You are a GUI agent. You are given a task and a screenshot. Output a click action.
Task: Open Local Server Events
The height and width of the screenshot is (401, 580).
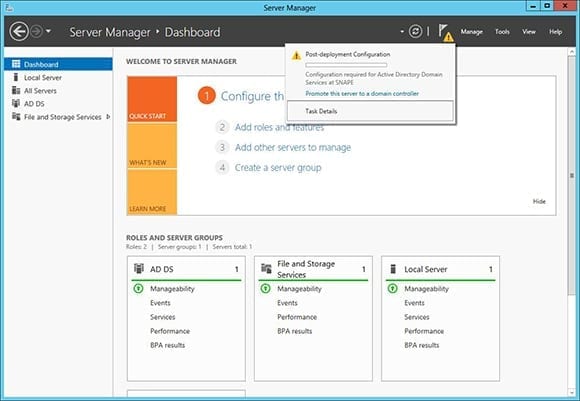414,303
